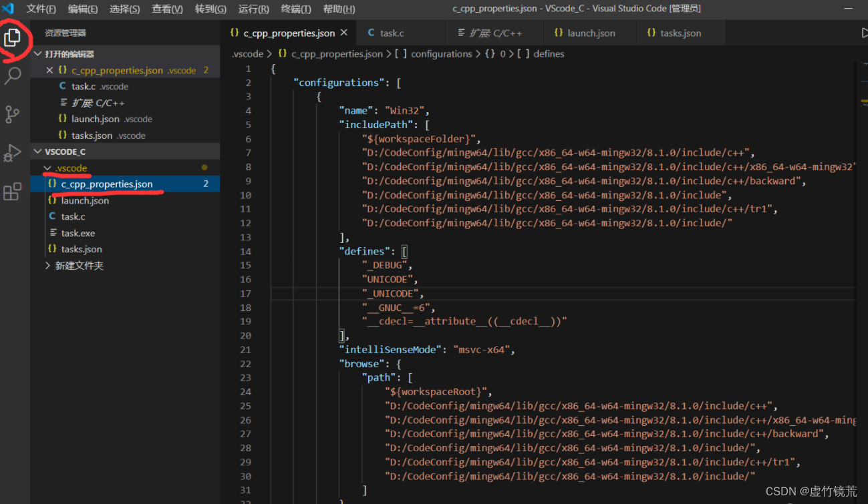Switch to the launch.json editor tab
The image size is (868, 504).
pos(589,33)
